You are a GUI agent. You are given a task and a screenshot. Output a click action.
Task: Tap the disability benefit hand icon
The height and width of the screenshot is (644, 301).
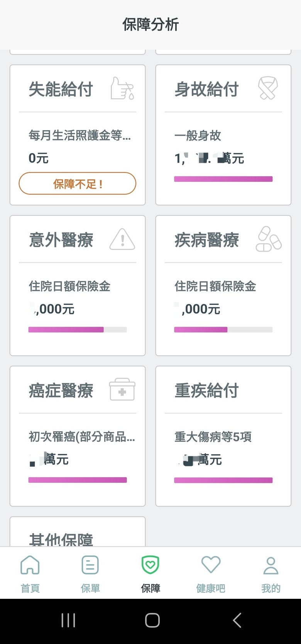(x=122, y=88)
